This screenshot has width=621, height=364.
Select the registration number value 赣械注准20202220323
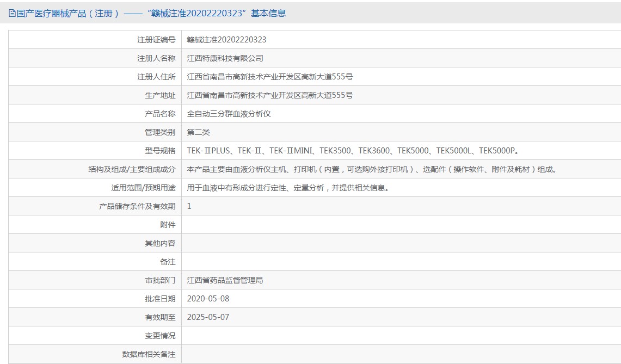pyautogui.click(x=226, y=40)
